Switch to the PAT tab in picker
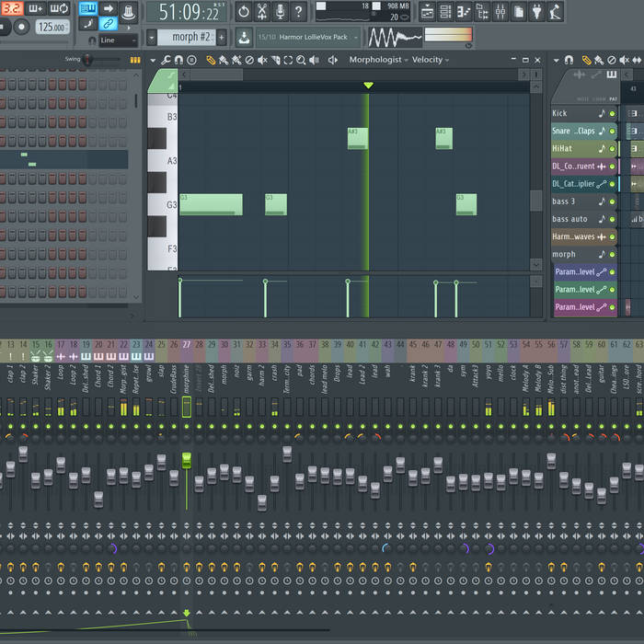 614,98
